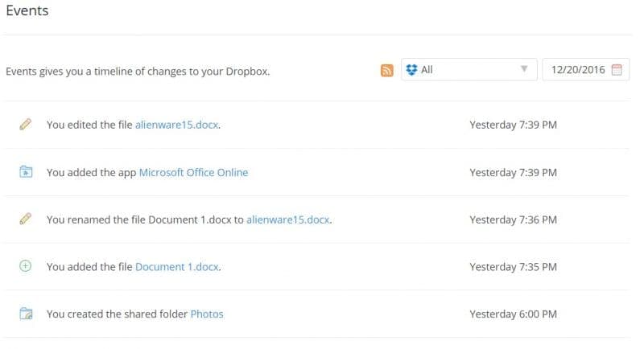Open alienware15.docx link in renamed event

pyautogui.click(x=288, y=220)
